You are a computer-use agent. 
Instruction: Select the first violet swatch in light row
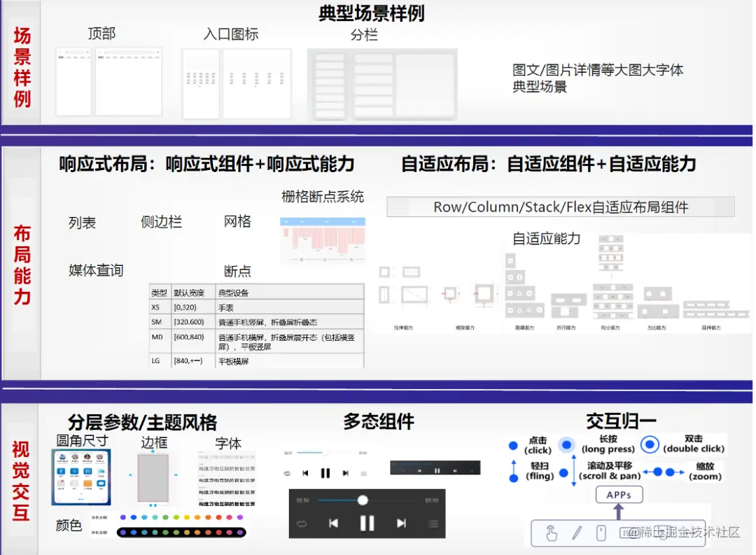(x=123, y=517)
